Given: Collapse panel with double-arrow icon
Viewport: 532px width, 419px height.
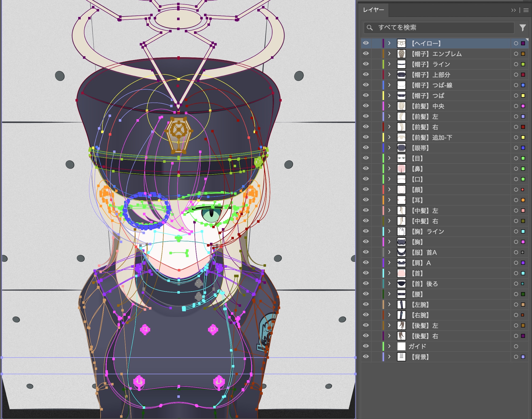Looking at the screenshot, I should [x=513, y=10].
